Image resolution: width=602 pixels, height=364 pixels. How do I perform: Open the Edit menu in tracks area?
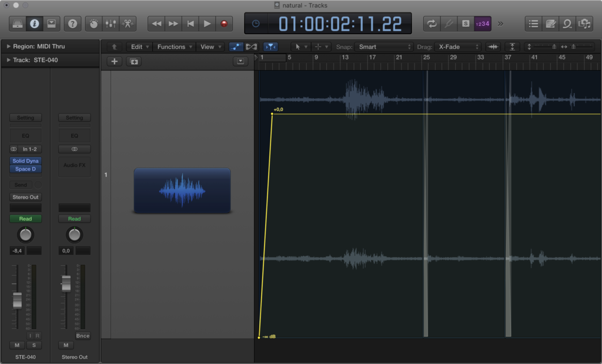(x=139, y=46)
